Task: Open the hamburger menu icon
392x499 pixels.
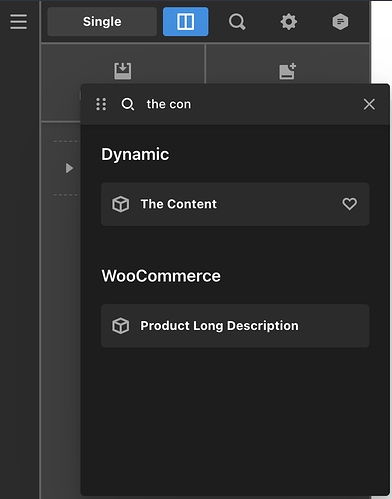Action: 19,22
